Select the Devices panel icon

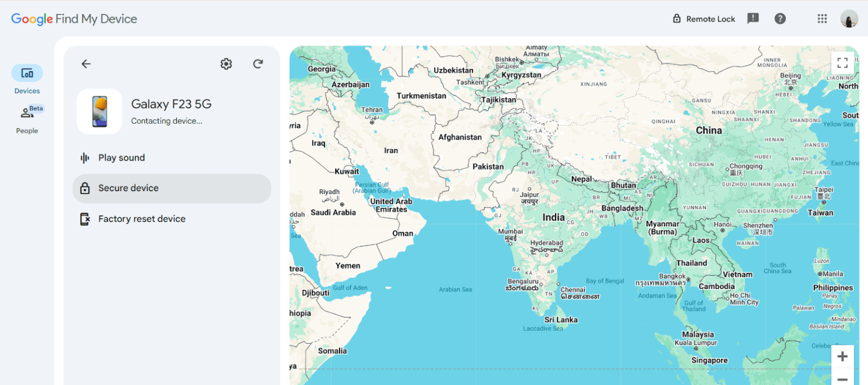pyautogui.click(x=27, y=72)
